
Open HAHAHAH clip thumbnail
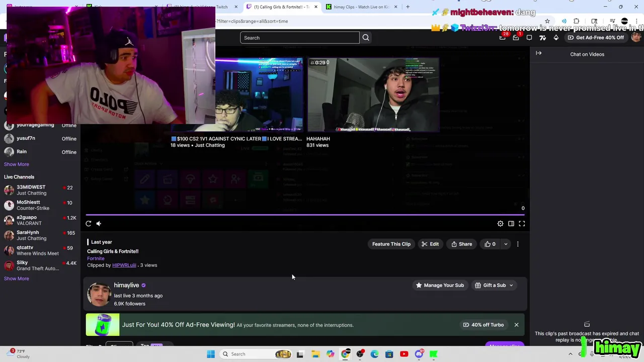[373, 95]
